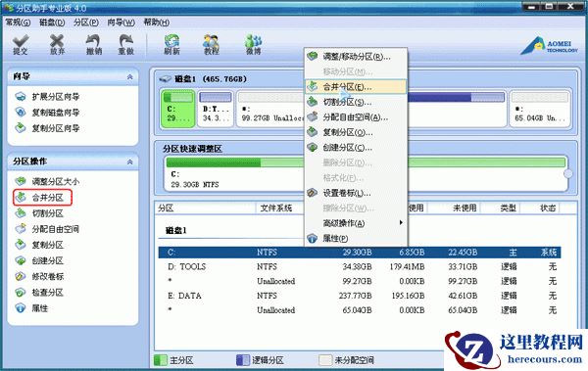This screenshot has width=588, height=371.
Task: Select the D: TOOLS row in partition table
Action: pyautogui.click(x=360, y=266)
